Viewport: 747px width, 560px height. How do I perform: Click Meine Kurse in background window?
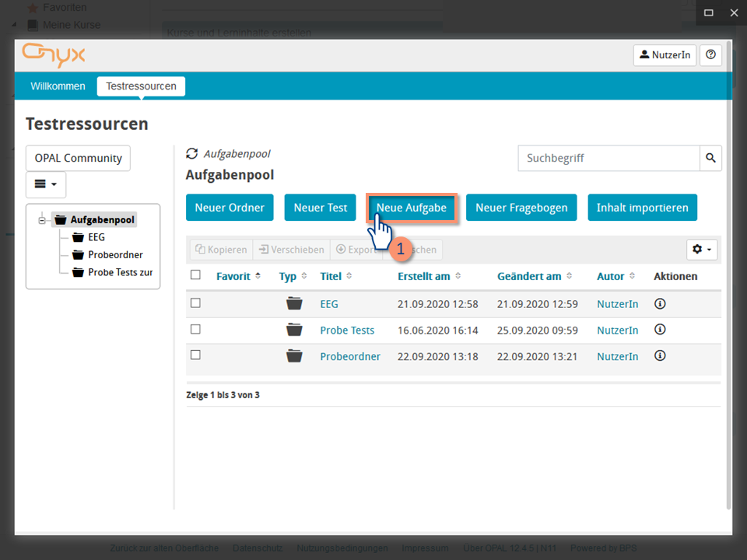72,25
